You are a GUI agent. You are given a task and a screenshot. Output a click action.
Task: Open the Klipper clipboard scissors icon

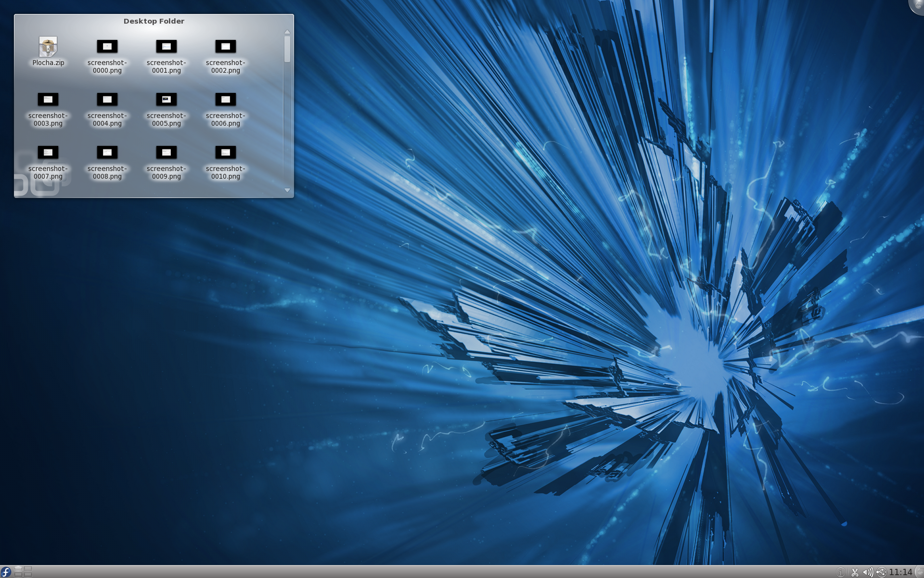click(855, 572)
